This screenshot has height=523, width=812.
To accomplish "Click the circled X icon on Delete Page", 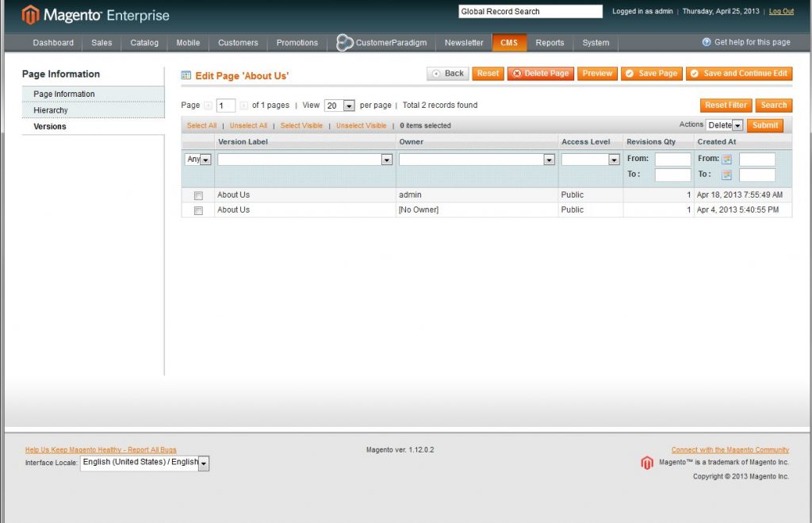I will pos(518,73).
